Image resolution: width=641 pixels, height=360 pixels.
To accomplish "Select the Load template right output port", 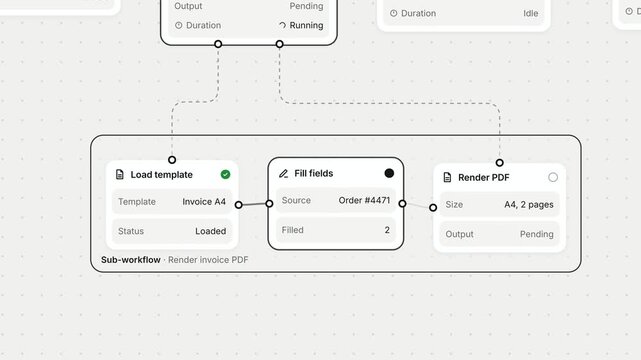I will tap(239, 205).
